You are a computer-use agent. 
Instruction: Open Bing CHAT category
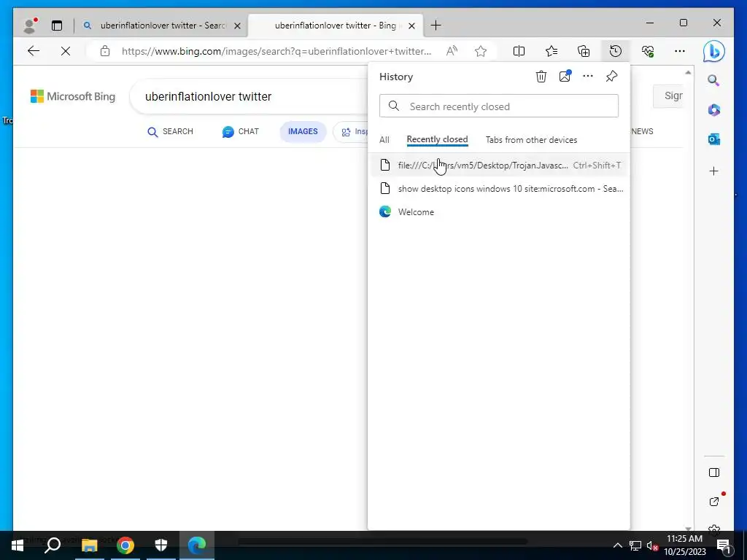point(241,131)
